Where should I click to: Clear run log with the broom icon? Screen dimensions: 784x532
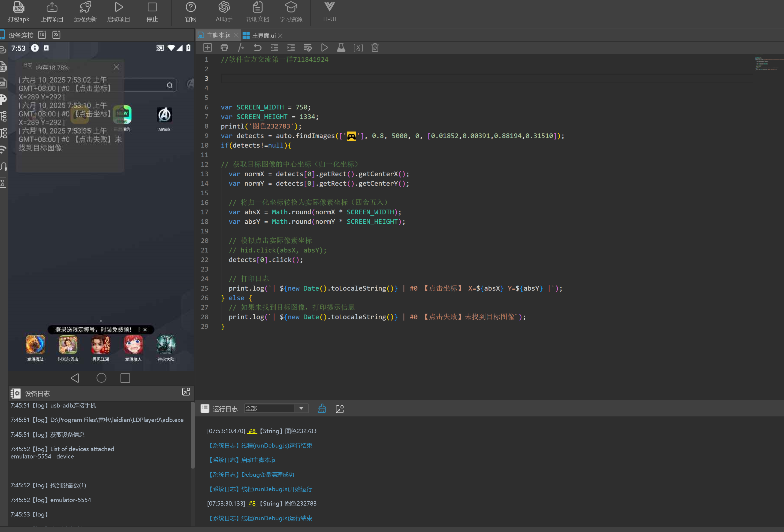pyautogui.click(x=322, y=409)
